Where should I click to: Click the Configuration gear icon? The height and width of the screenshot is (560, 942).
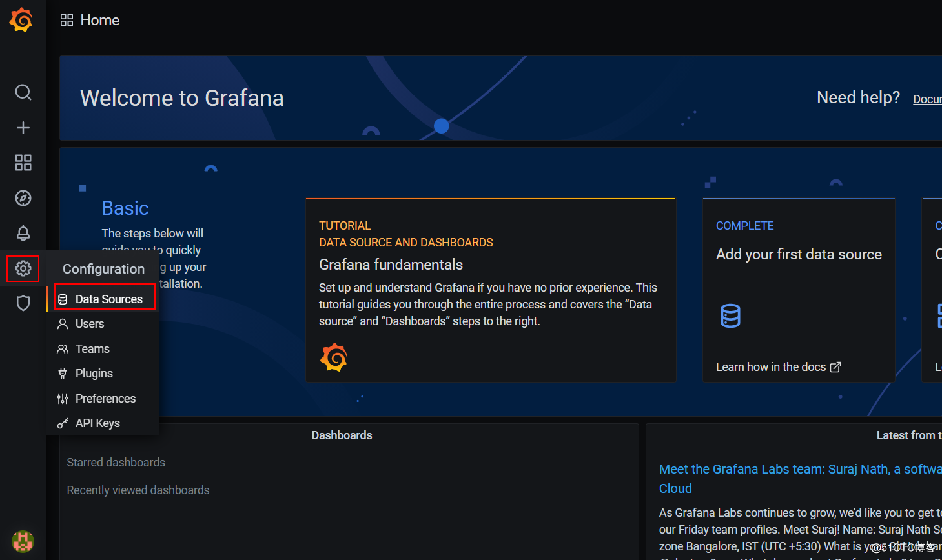coord(23,268)
